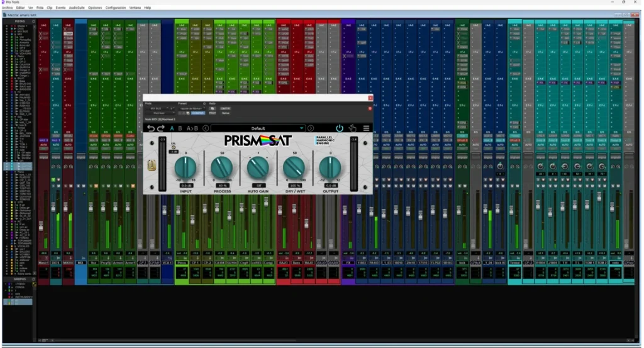Click the pointing hand icon in PrismSat
Screen dimensions: 644x348
[x=352, y=128]
